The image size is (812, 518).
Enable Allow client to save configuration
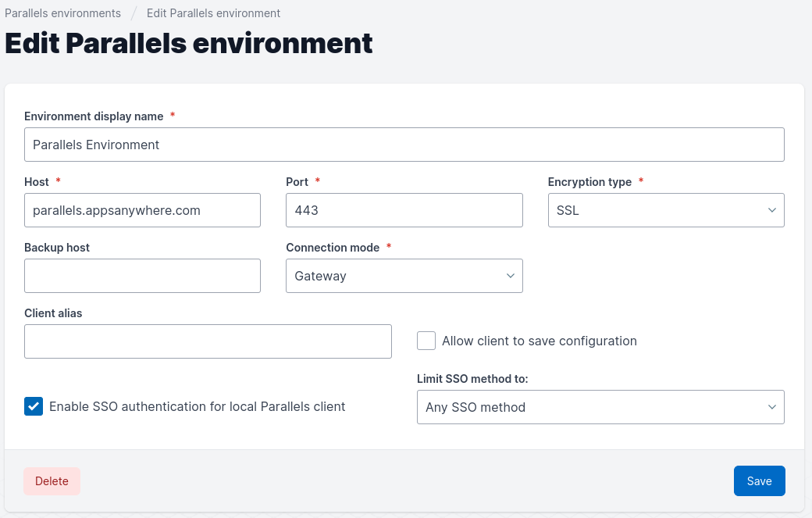(426, 341)
